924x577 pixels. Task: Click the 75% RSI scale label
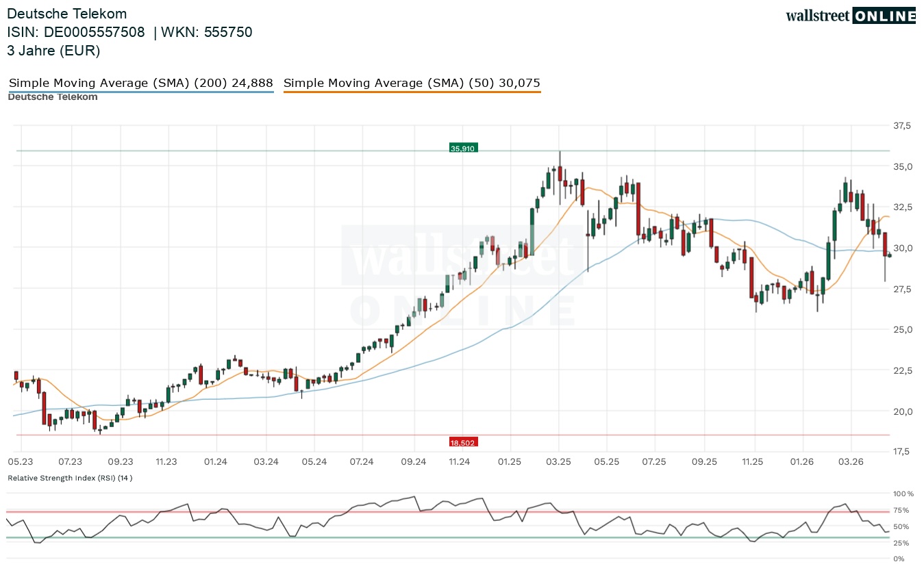(x=901, y=510)
